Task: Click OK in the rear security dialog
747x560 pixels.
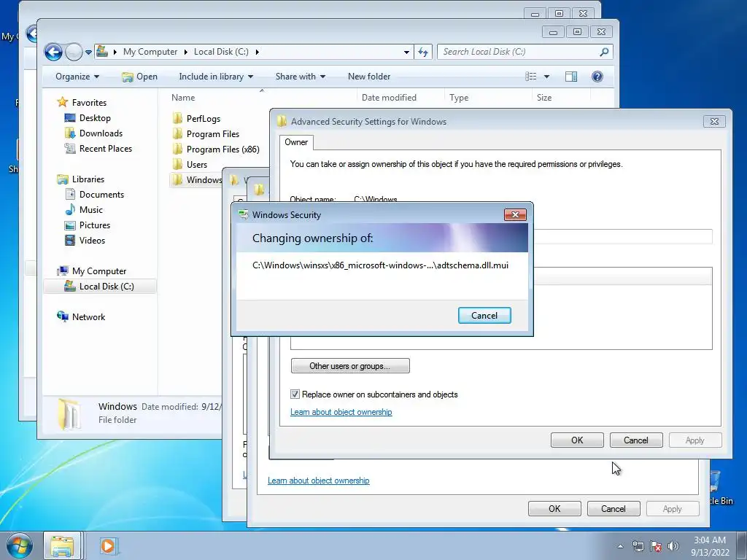Action: coord(554,508)
